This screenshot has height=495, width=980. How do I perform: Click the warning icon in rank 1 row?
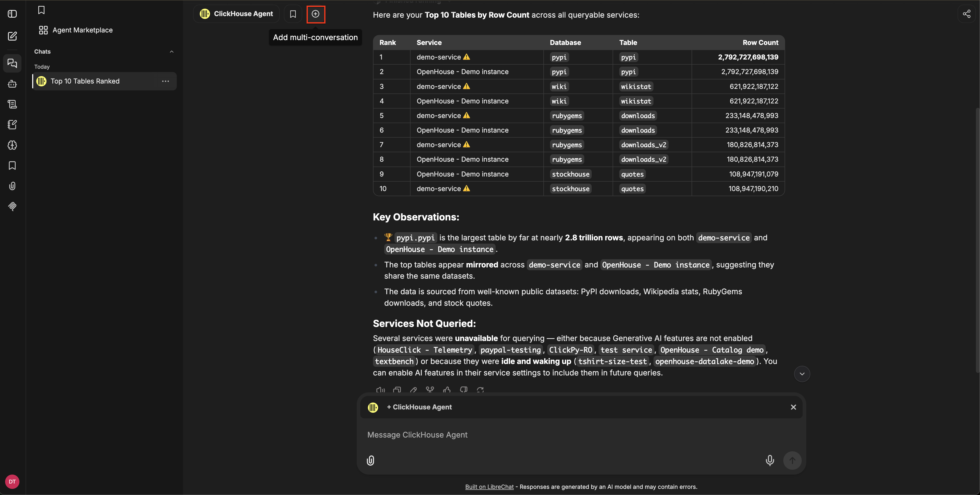(x=467, y=57)
